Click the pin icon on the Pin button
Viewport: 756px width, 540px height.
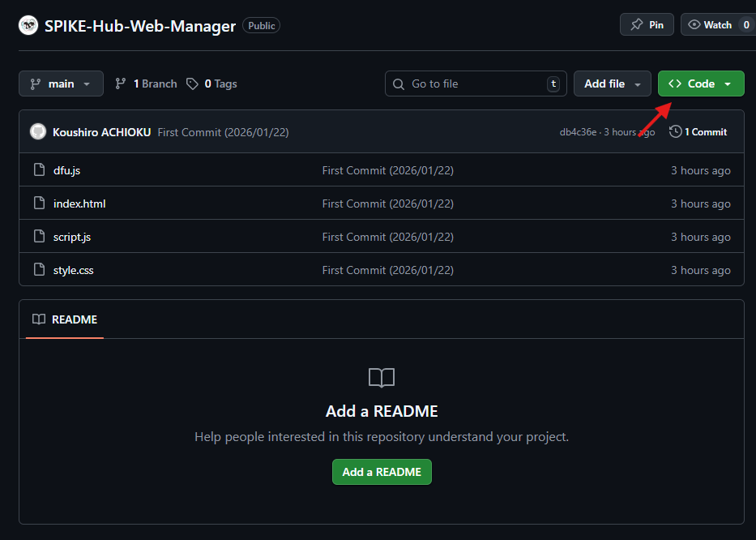coord(636,24)
